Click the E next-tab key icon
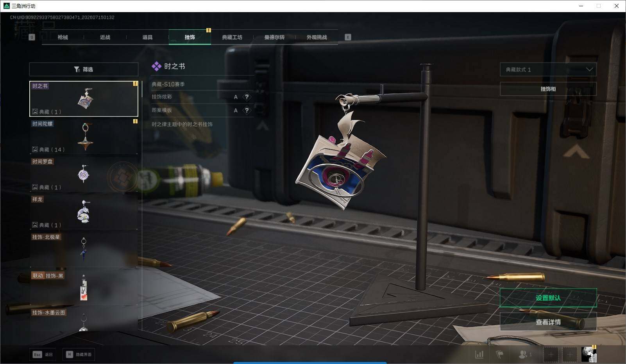The height and width of the screenshot is (364, 626). click(x=348, y=37)
